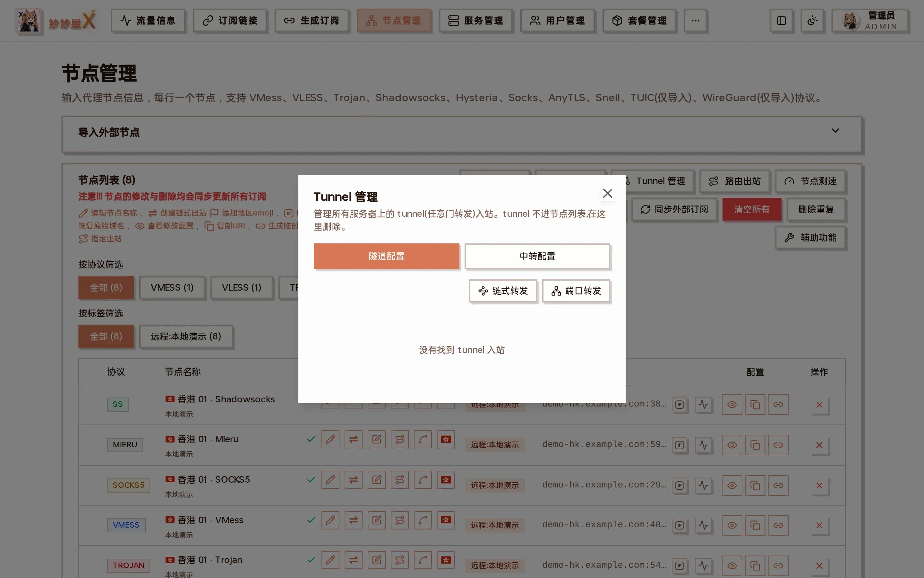Filter nodes by VMESS (1)

click(172, 287)
